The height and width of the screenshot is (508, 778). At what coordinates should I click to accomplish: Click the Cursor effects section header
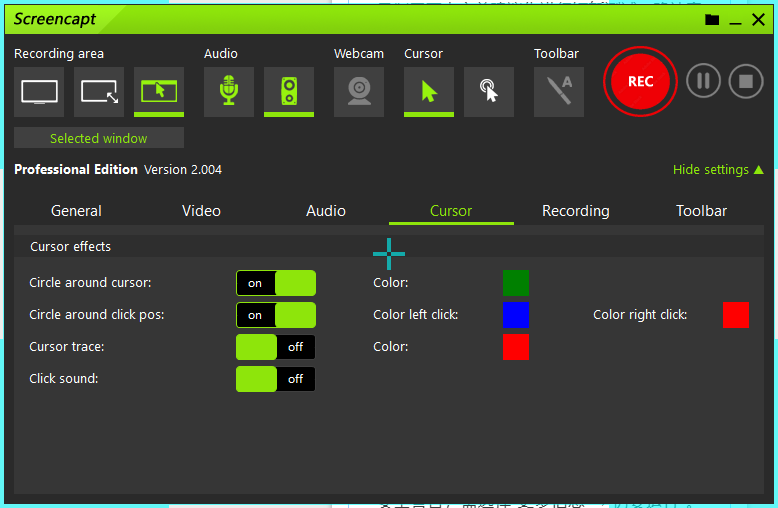click(x=70, y=247)
